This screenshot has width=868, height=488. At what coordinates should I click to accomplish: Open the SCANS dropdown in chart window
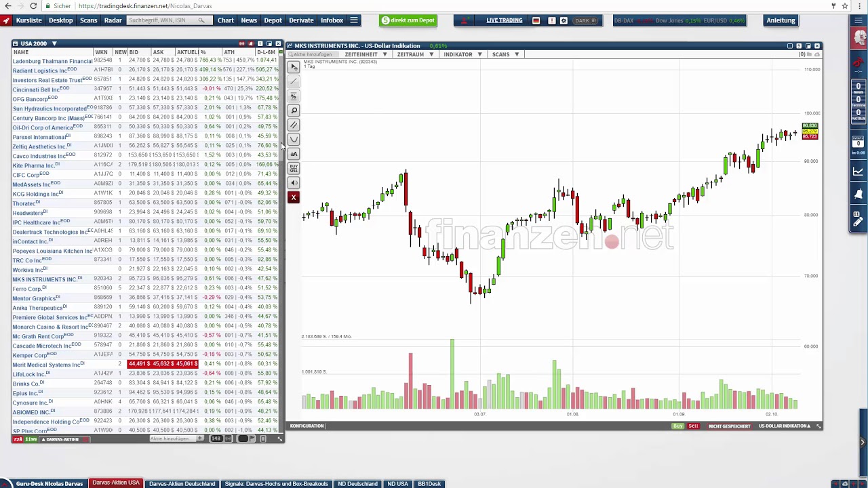tap(505, 54)
